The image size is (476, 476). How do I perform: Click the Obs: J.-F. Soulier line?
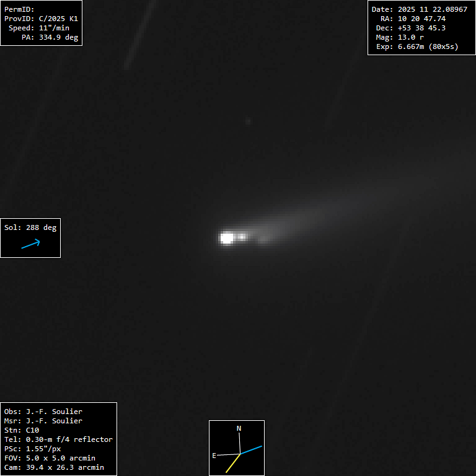(43, 412)
